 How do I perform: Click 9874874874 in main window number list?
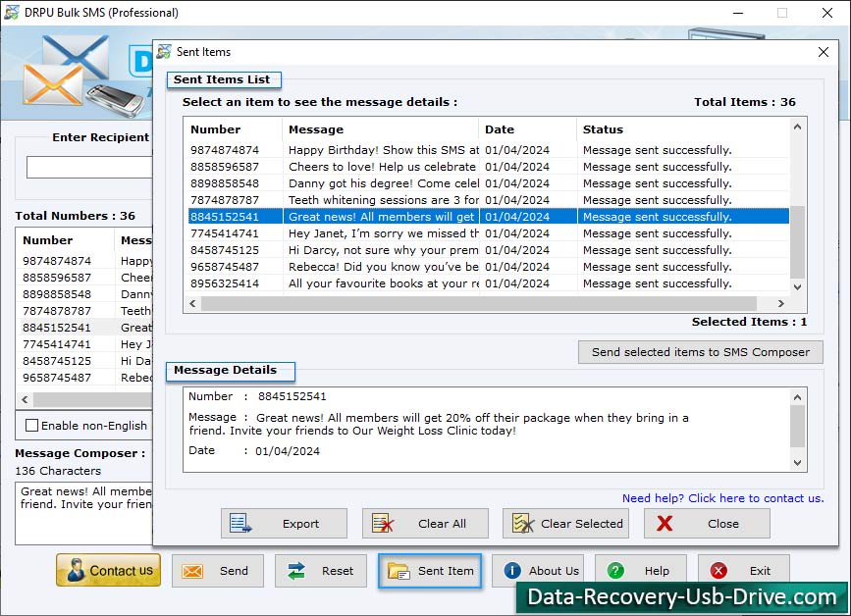(57, 261)
